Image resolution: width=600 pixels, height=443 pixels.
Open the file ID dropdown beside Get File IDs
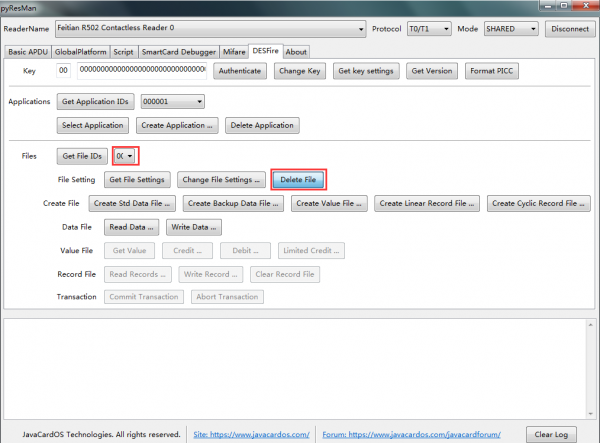[126, 156]
